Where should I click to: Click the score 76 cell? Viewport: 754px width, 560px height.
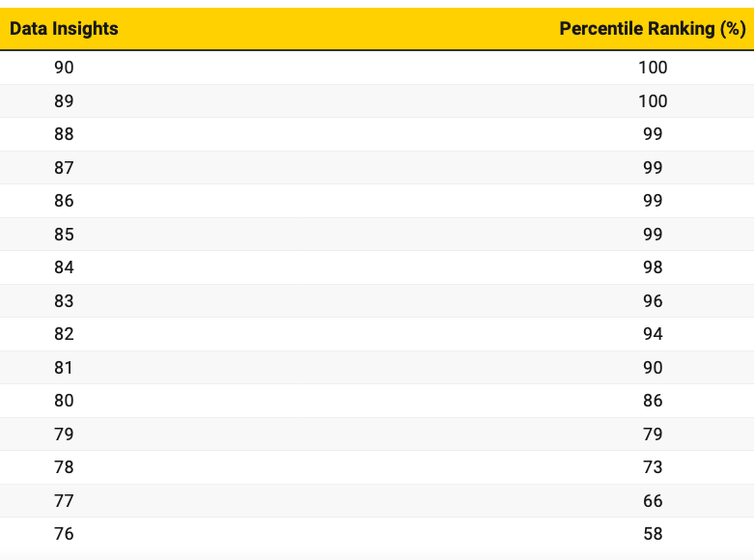pyautogui.click(x=64, y=534)
